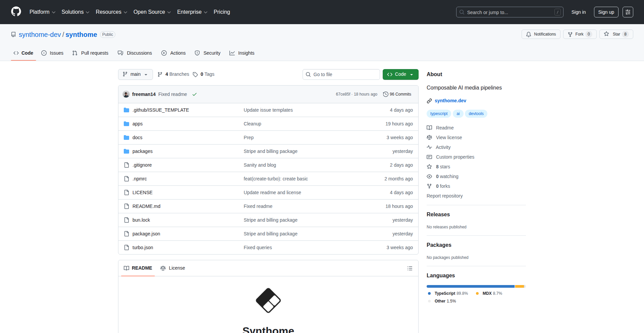
Task: Click the bookmark repo icon beside synthome-dev
Action: 13,34
